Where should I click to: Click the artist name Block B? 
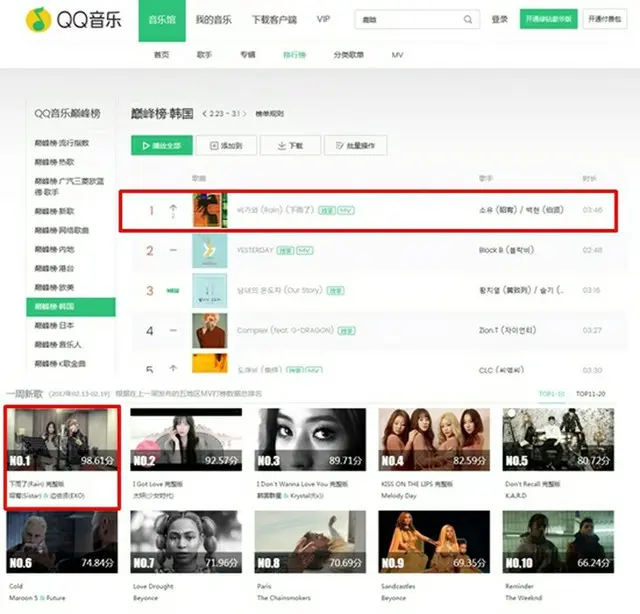[x=506, y=250]
